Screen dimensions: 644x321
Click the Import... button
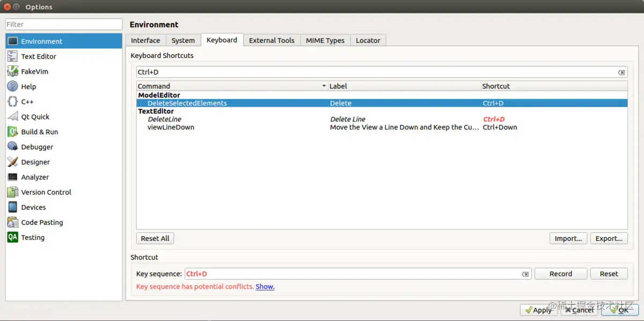(x=568, y=238)
